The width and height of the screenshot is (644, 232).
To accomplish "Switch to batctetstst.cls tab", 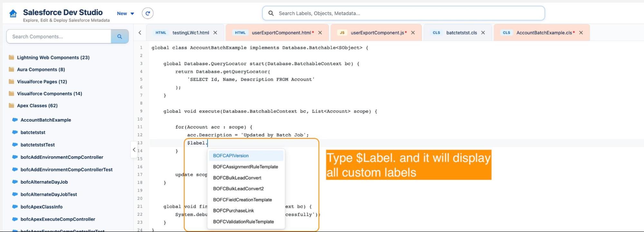I will [x=458, y=33].
